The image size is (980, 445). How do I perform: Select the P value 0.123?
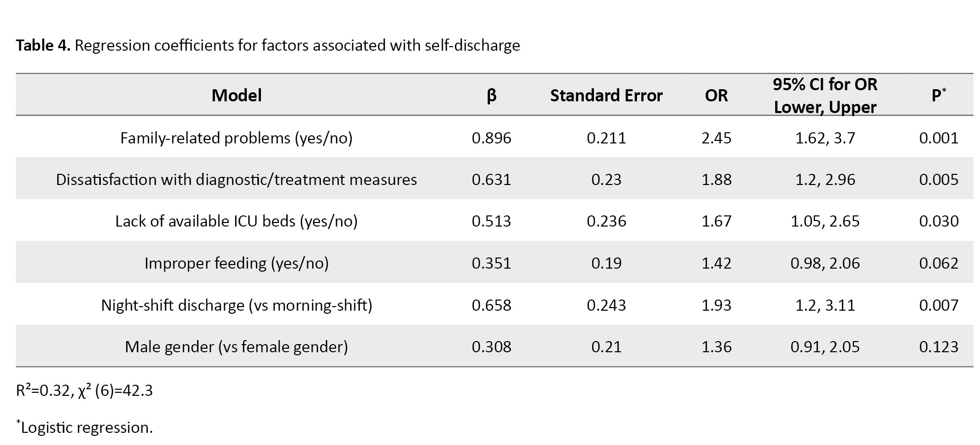(938, 347)
